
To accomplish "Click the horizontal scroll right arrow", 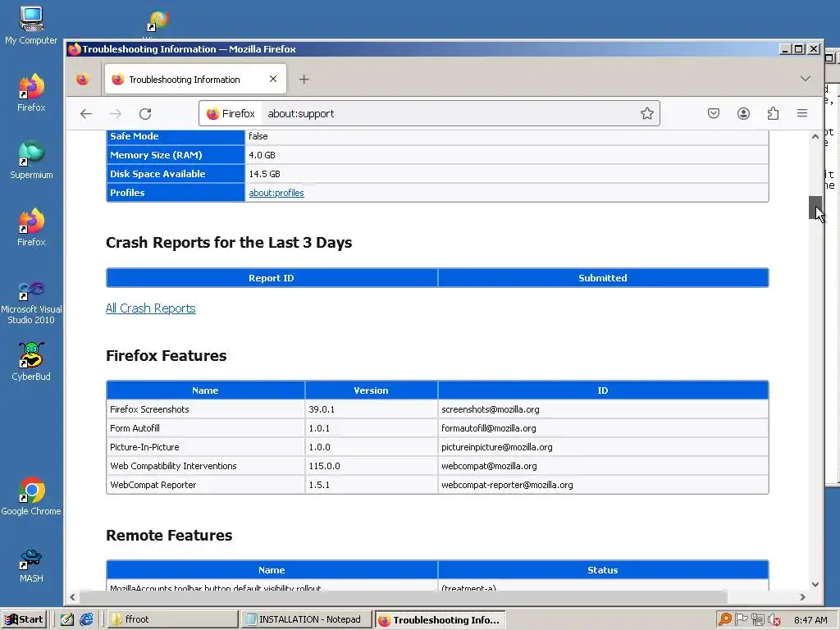I will coord(802,597).
